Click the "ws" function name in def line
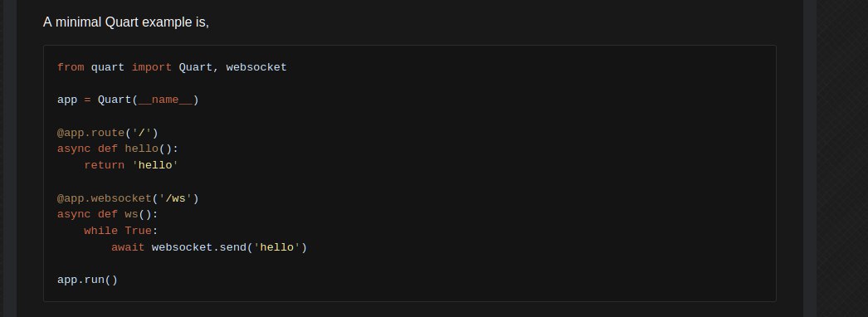This screenshot has height=317, width=868. tap(131, 215)
